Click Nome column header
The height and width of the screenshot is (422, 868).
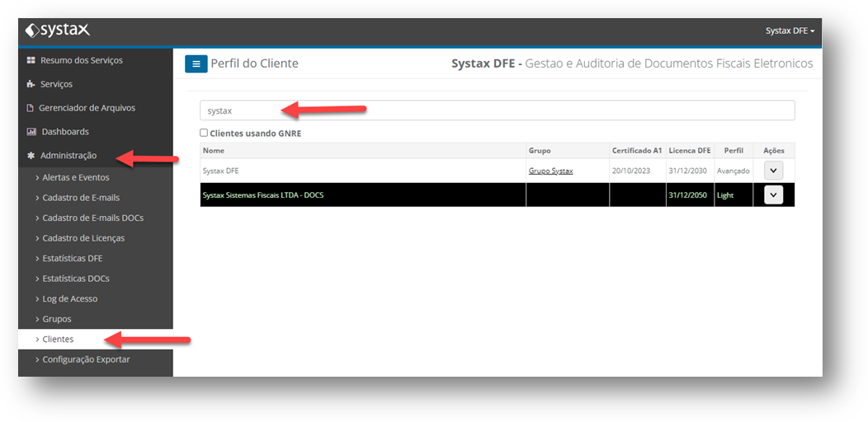362,151
